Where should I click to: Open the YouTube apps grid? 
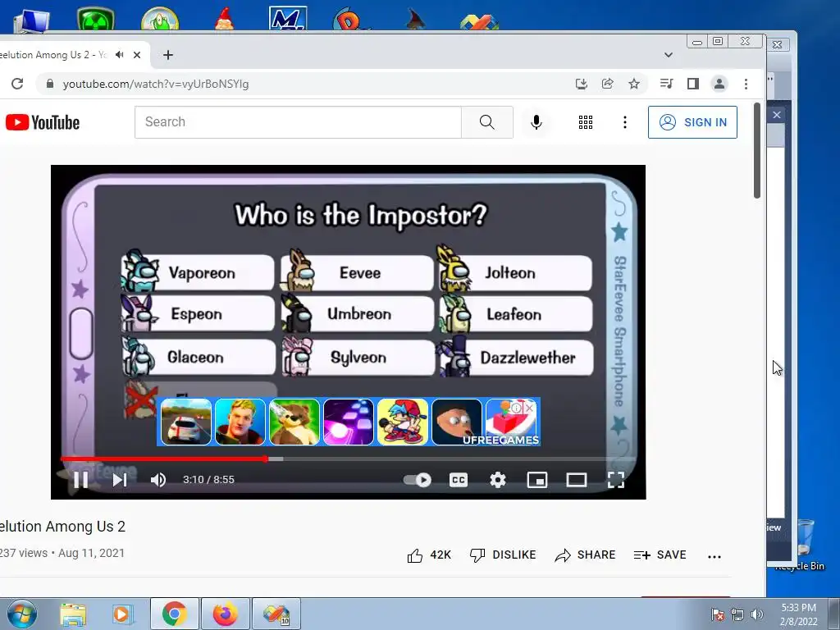pyautogui.click(x=586, y=122)
